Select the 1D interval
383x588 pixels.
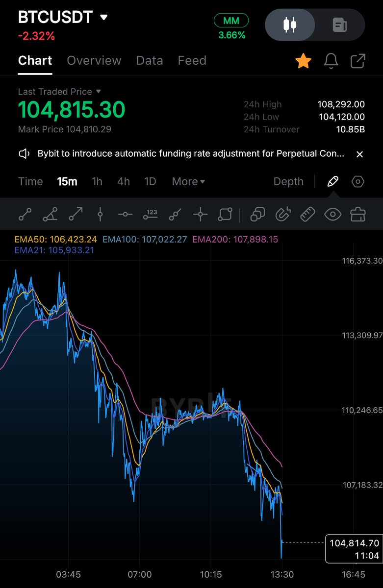[150, 181]
